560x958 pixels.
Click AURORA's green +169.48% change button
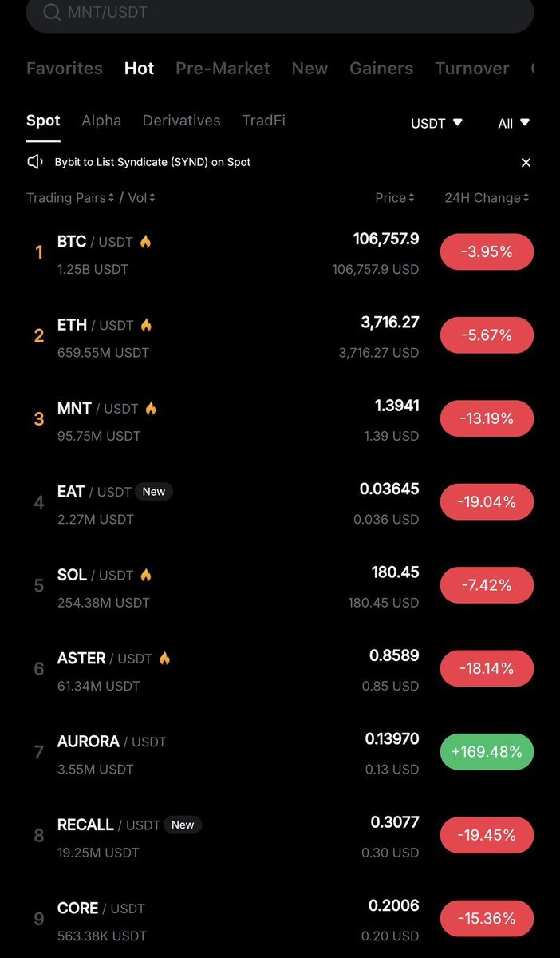(487, 752)
